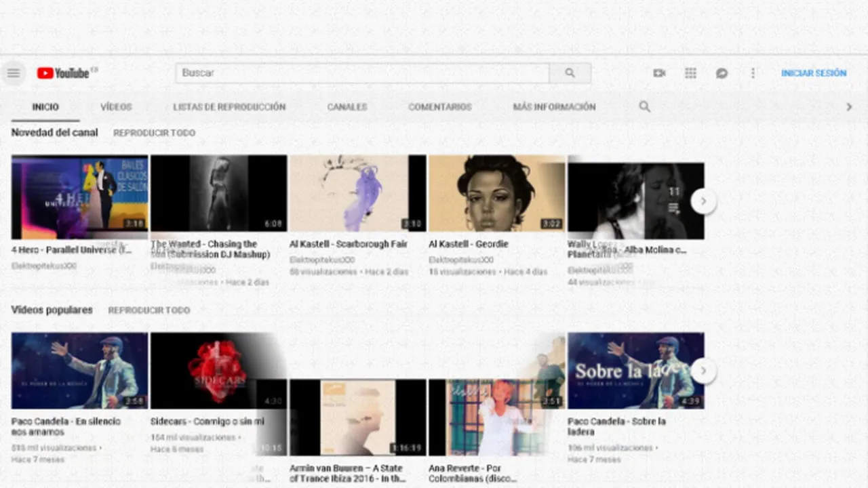Open the Videos populares heading
This screenshot has width=868, height=488.
pyautogui.click(x=52, y=310)
